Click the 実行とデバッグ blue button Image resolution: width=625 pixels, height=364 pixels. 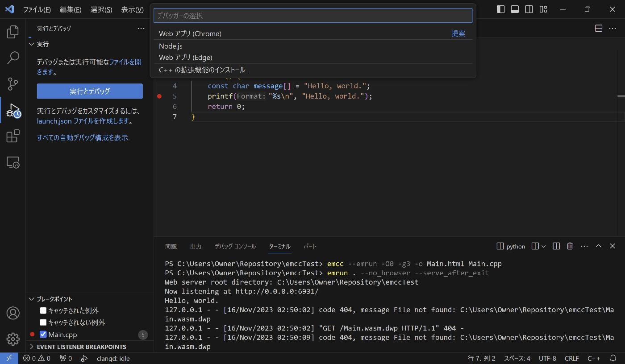tap(90, 91)
